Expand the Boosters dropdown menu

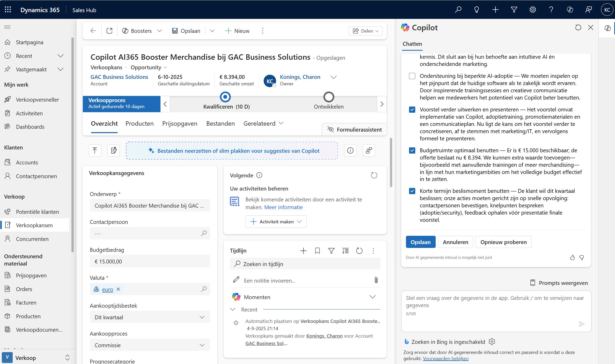(x=159, y=31)
